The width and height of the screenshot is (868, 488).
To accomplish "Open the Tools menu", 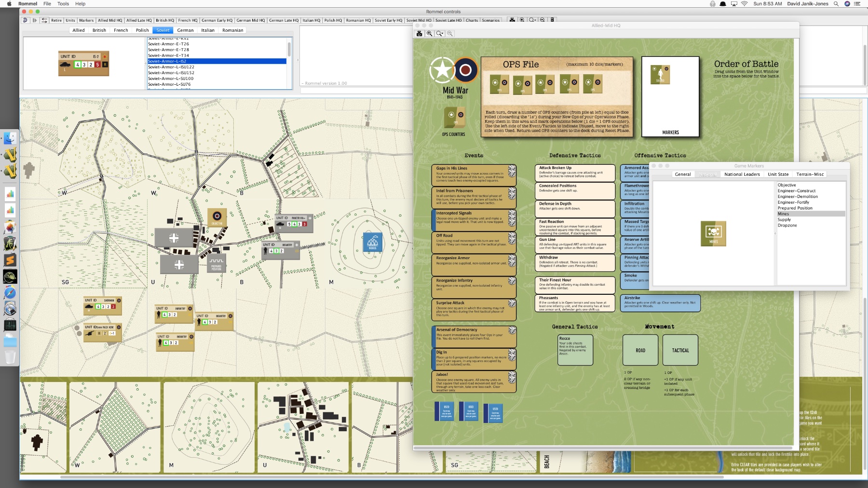I will [x=62, y=3].
